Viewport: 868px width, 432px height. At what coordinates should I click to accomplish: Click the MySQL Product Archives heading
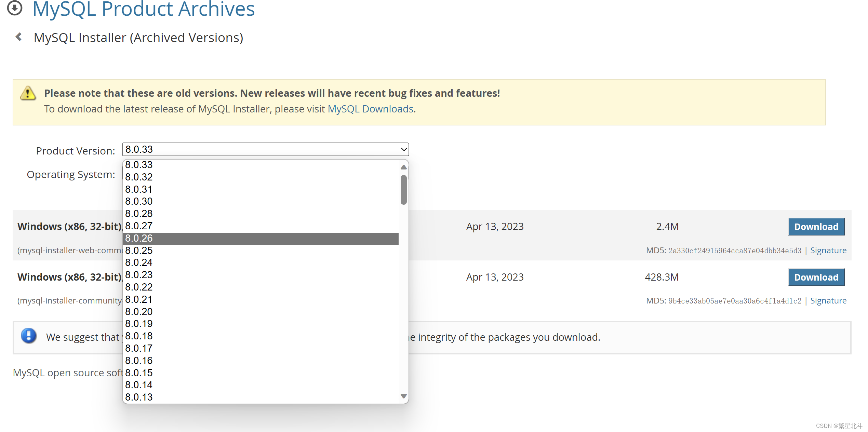tap(143, 10)
